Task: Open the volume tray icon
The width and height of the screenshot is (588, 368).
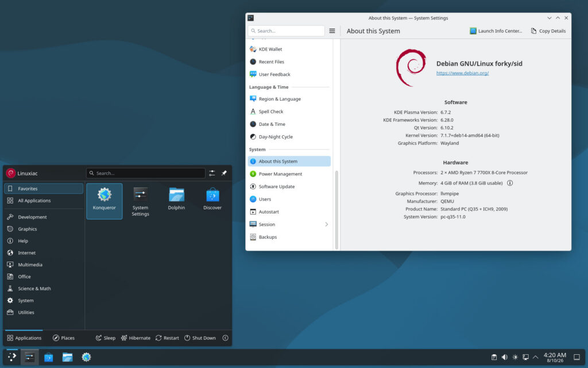Action: [x=505, y=357]
